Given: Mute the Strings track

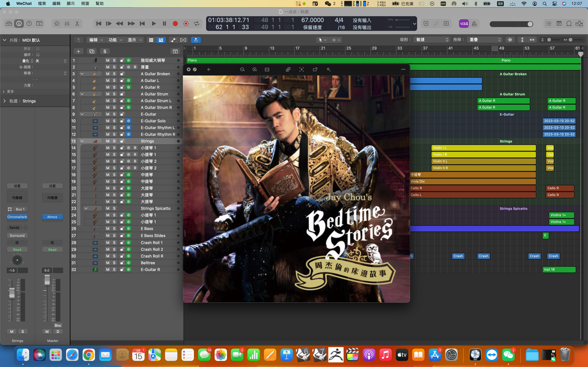Looking at the screenshot, I should pos(108,141).
